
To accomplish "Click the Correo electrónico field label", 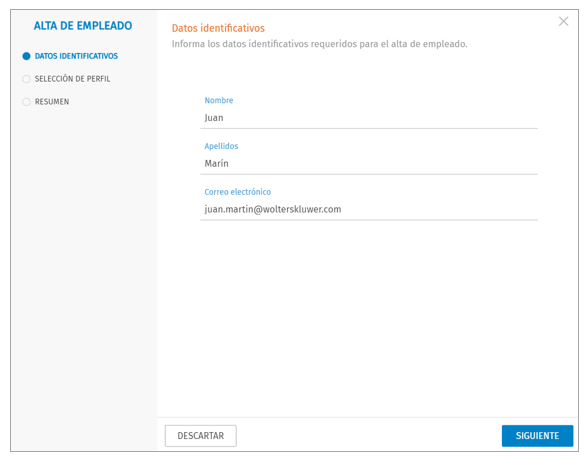I will point(238,192).
